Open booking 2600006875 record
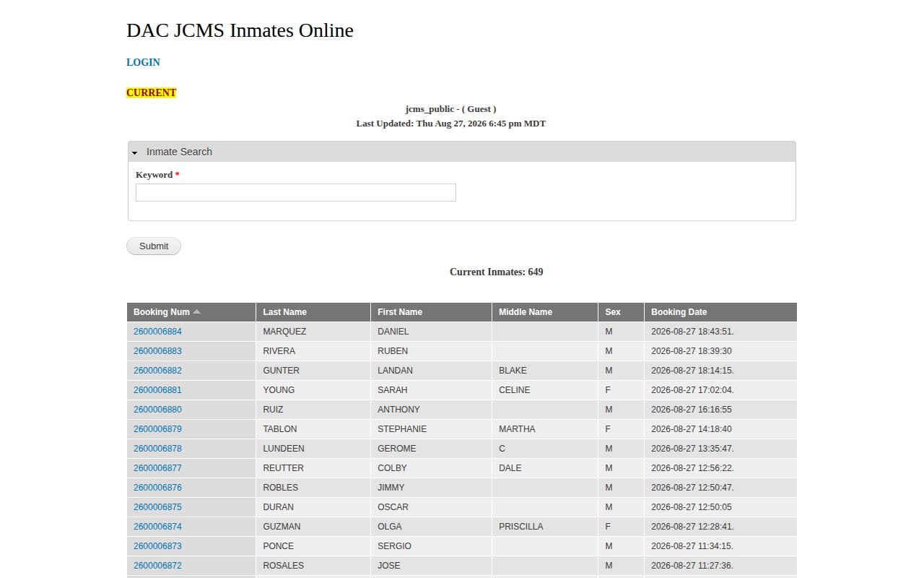 [x=157, y=507]
